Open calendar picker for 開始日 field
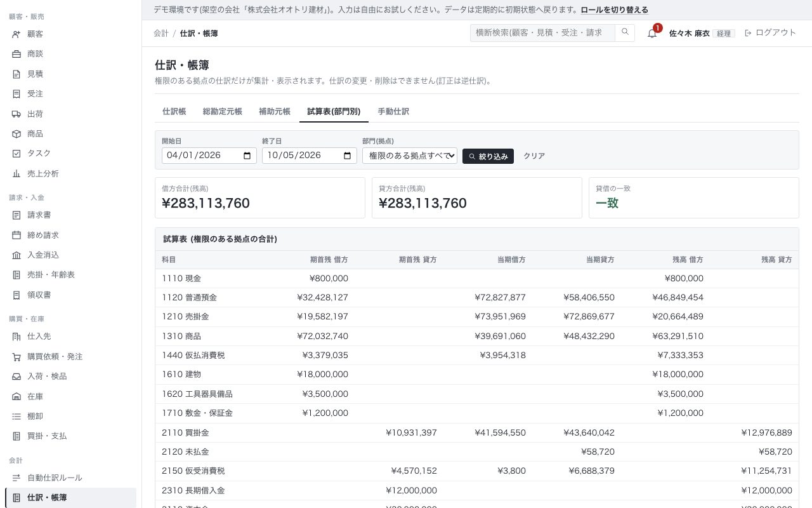 click(x=247, y=156)
